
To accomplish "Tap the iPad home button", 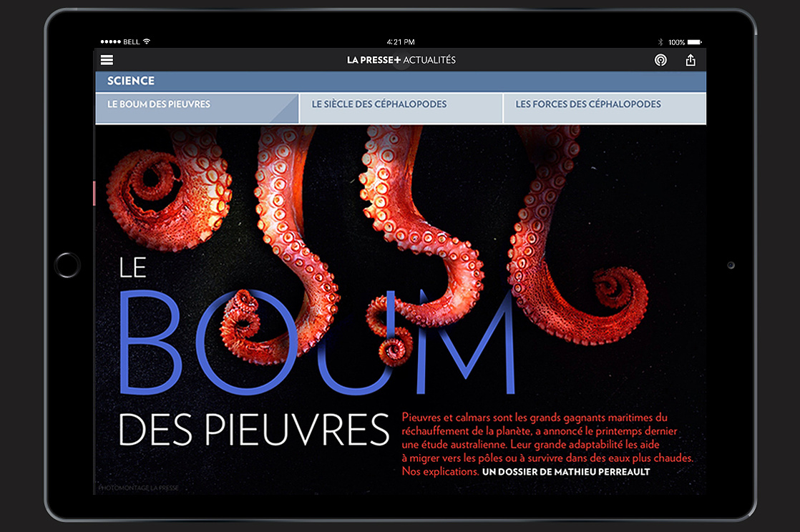I will [x=67, y=265].
